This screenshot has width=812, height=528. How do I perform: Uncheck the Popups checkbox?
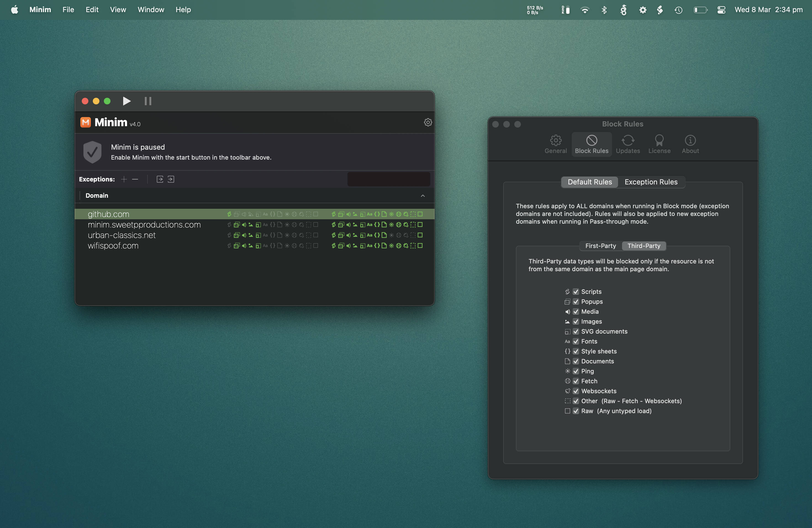pos(576,302)
